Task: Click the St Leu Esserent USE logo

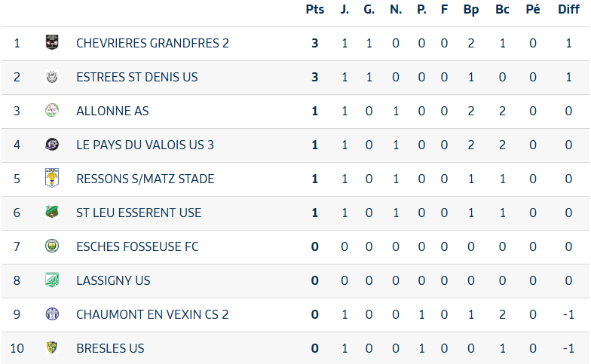Action: click(52, 213)
